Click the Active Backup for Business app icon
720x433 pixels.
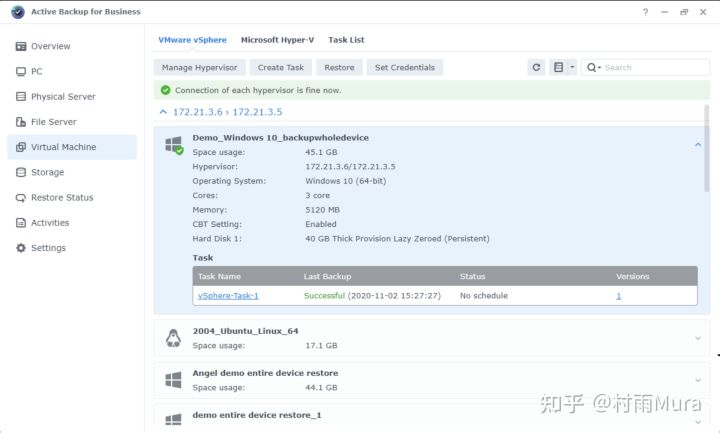18,12
